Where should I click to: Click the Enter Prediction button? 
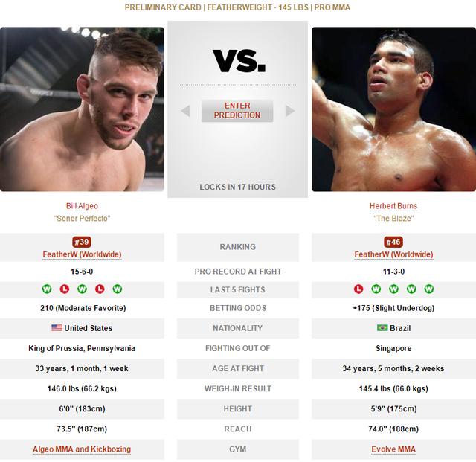coord(237,111)
